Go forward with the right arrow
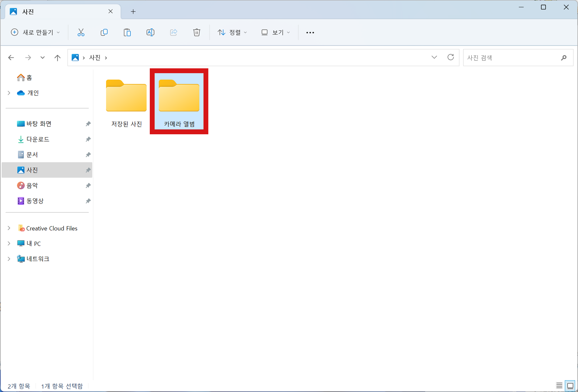This screenshot has width=578, height=392. pos(28,58)
